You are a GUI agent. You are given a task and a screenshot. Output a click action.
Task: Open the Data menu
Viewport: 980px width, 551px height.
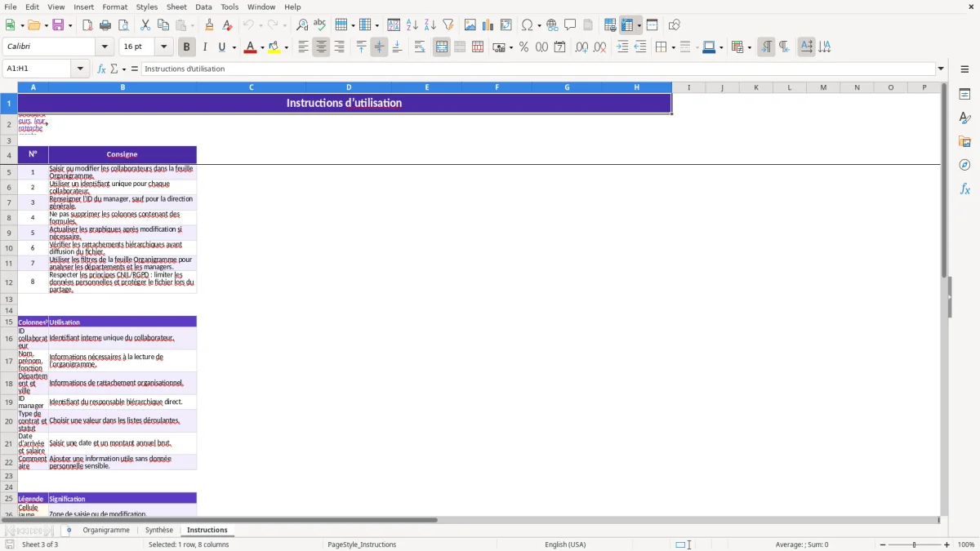[203, 7]
